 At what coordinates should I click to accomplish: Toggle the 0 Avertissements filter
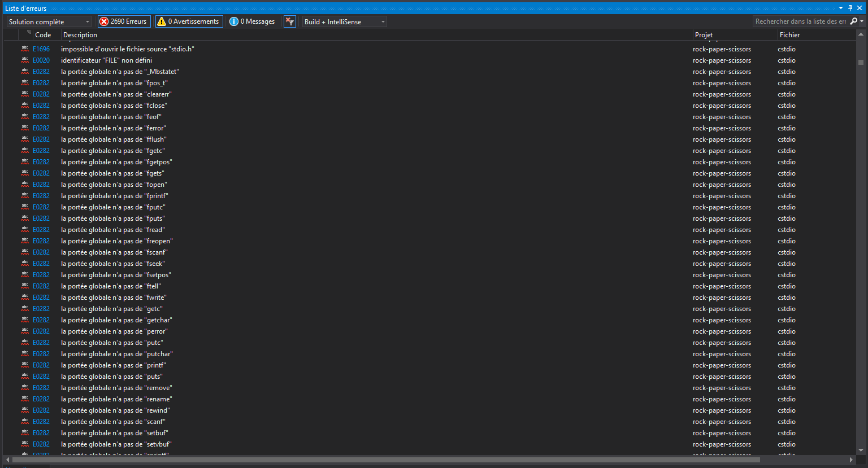189,21
